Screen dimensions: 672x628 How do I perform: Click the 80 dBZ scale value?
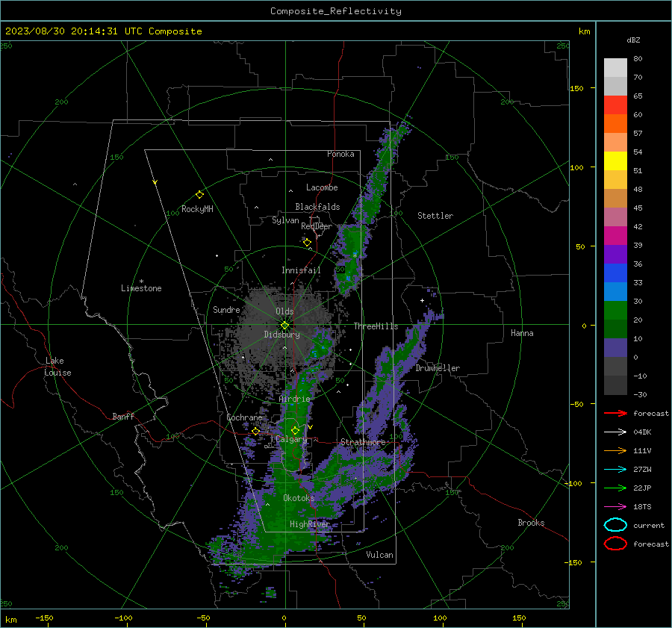click(x=638, y=59)
